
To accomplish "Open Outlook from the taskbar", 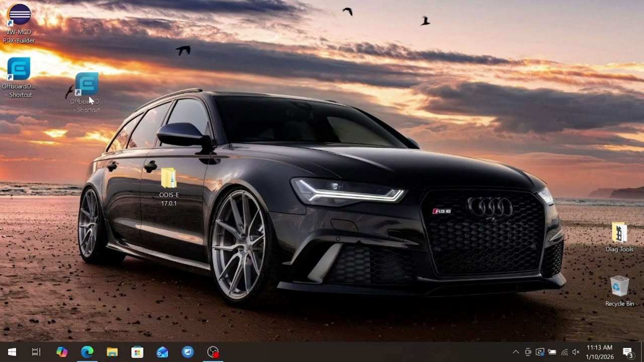I will coord(163,352).
